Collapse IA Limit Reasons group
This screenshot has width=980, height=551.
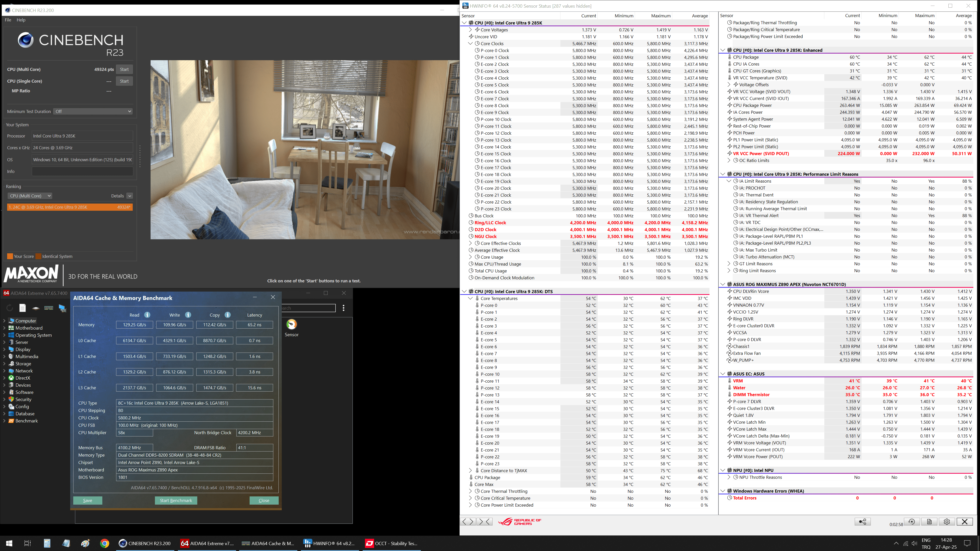[729, 181]
